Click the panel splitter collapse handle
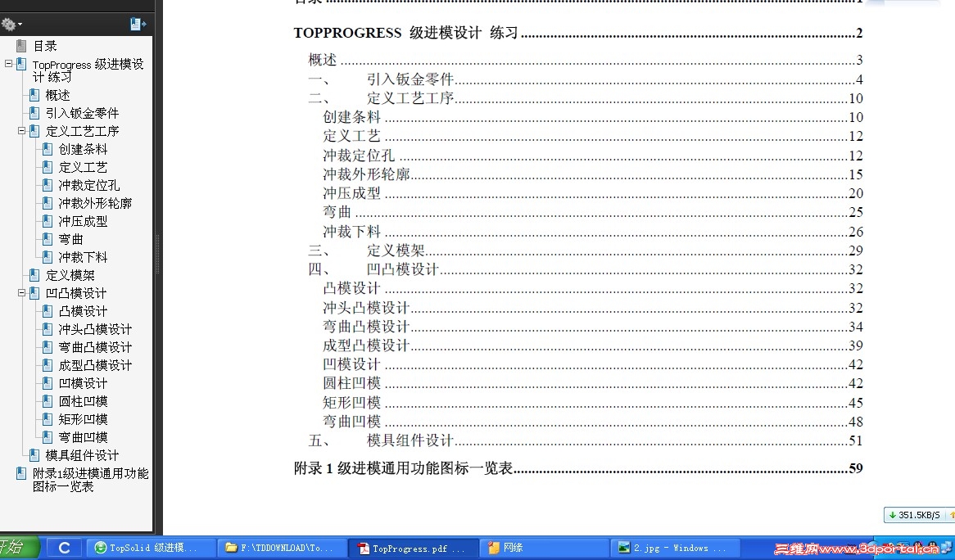 [x=158, y=255]
